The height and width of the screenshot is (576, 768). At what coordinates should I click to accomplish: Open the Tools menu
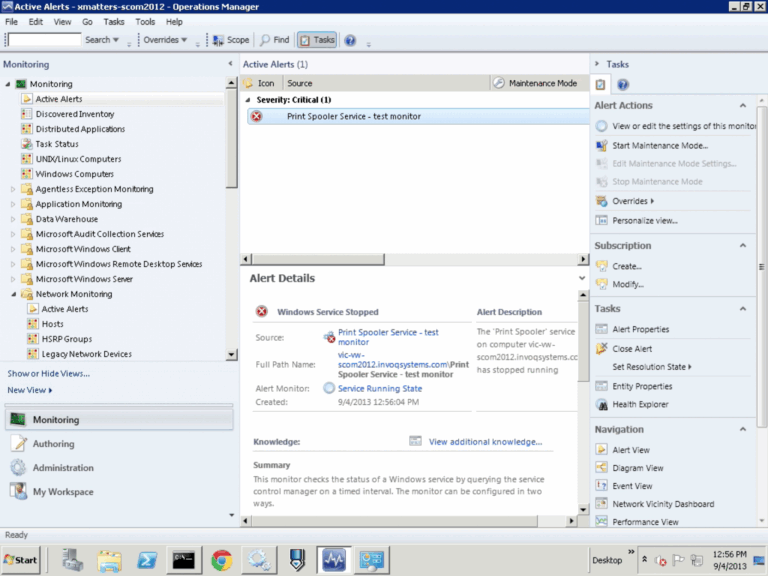coord(145,21)
